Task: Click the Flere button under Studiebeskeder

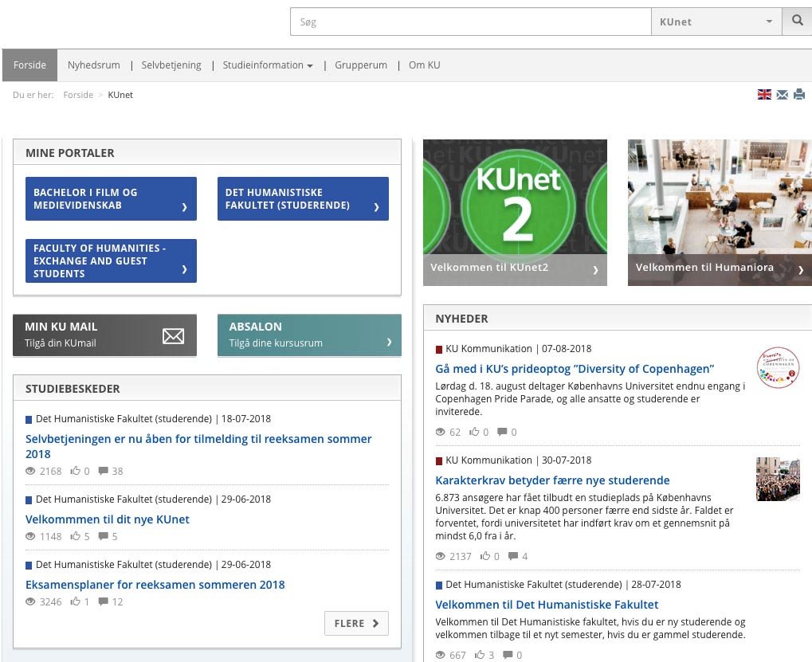Action: (356, 623)
